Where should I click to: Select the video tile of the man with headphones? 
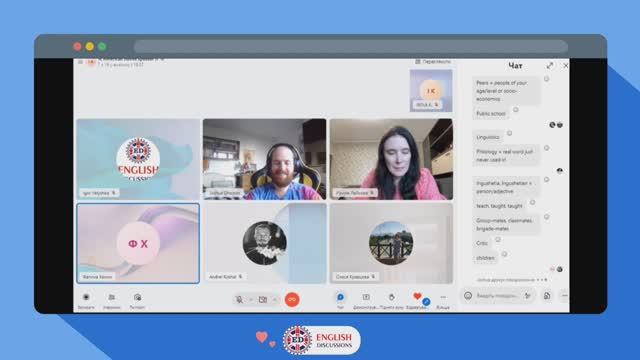click(264, 159)
